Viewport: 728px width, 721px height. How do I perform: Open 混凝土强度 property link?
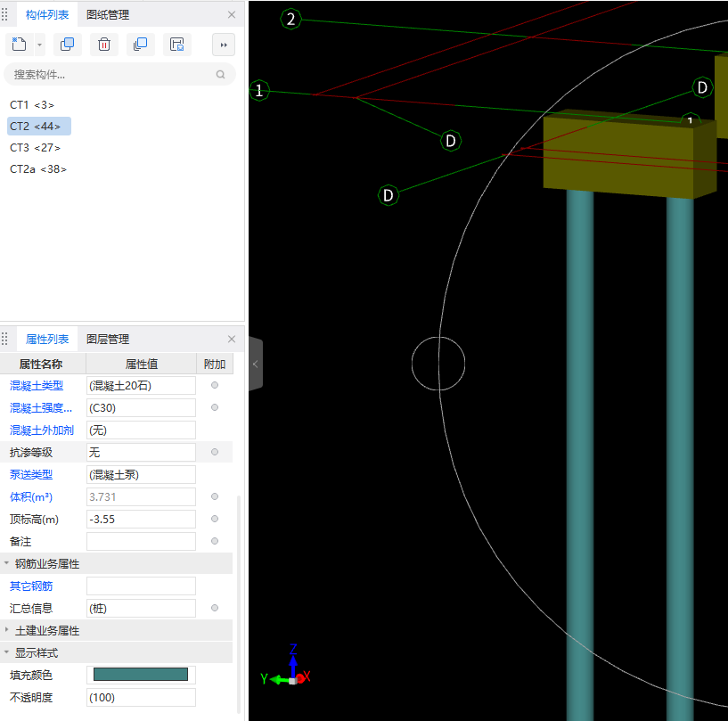pyautogui.click(x=41, y=408)
